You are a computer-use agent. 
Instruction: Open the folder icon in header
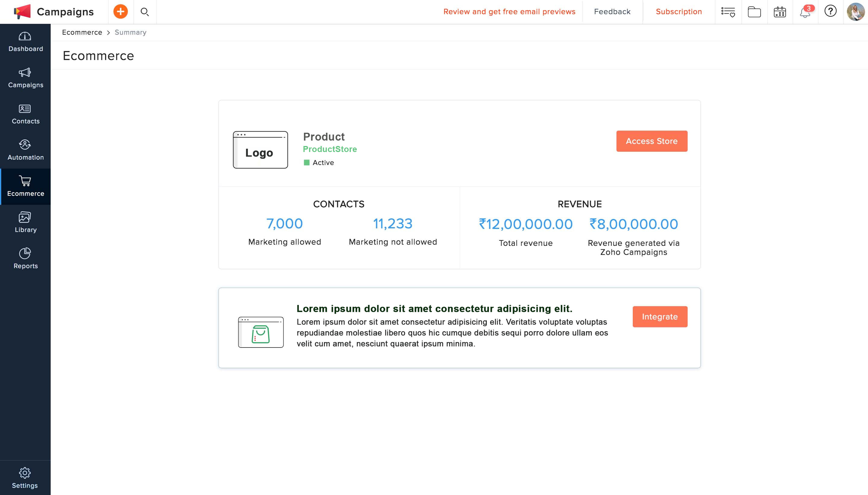pos(754,12)
